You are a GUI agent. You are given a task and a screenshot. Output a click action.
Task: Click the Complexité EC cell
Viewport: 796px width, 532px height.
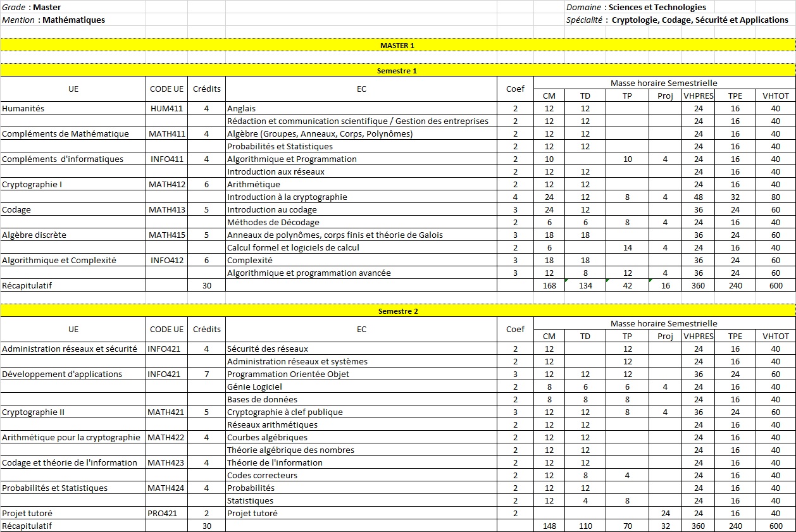361,260
